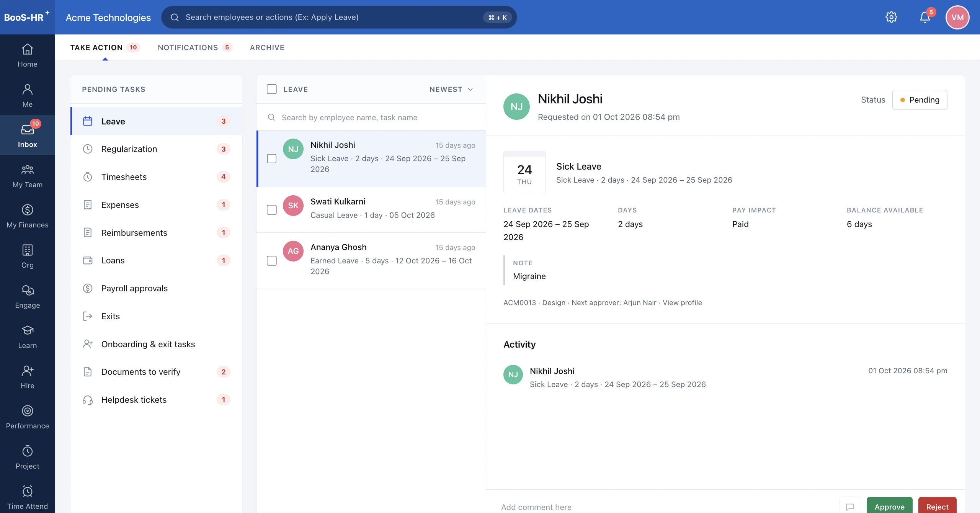The height and width of the screenshot is (513, 980).
Task: Open the VM user avatar menu
Action: click(957, 17)
